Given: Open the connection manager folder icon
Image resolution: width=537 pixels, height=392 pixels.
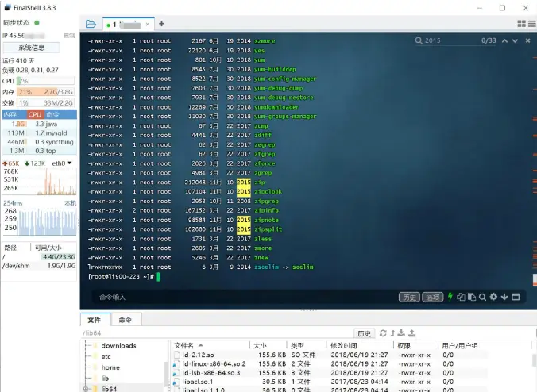Looking at the screenshot, I should tap(91, 24).
